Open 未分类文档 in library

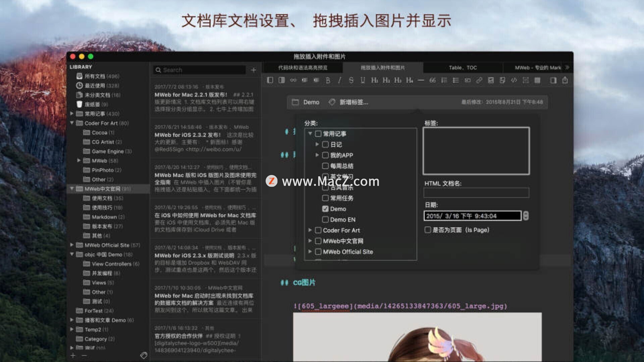click(98, 95)
